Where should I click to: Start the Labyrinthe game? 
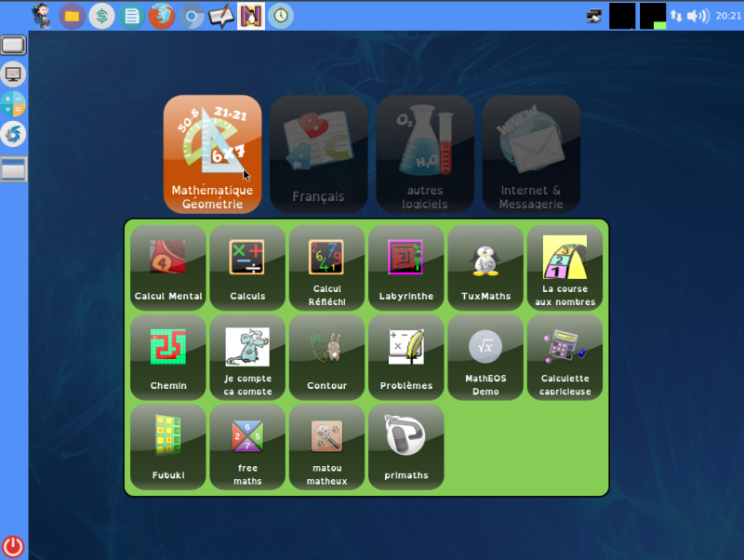tap(406, 268)
